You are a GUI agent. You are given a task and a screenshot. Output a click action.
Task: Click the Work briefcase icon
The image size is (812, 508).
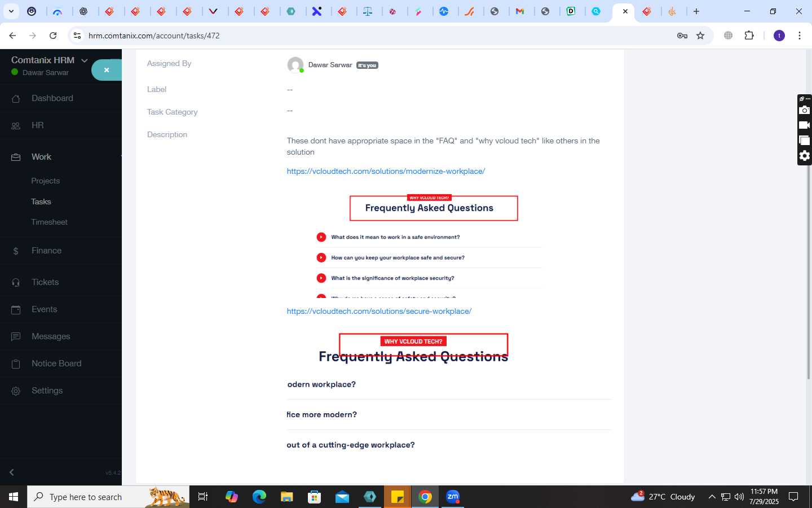tap(16, 157)
